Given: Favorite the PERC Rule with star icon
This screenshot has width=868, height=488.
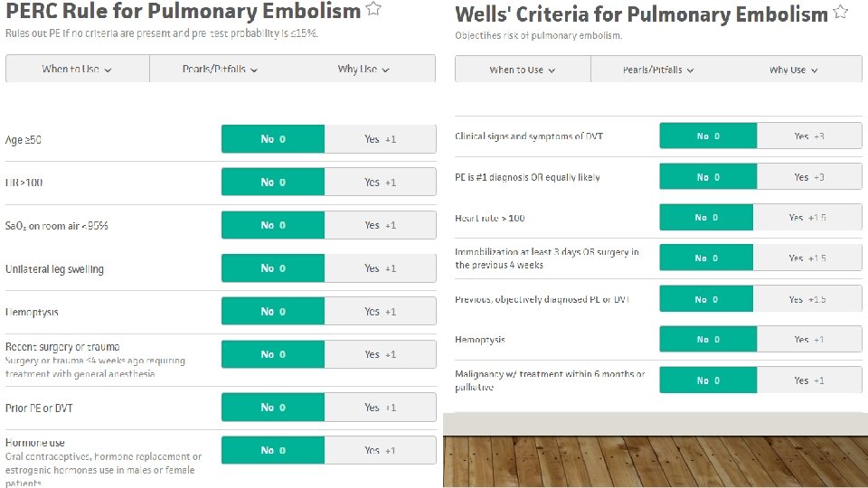Looking at the screenshot, I should coord(373,9).
